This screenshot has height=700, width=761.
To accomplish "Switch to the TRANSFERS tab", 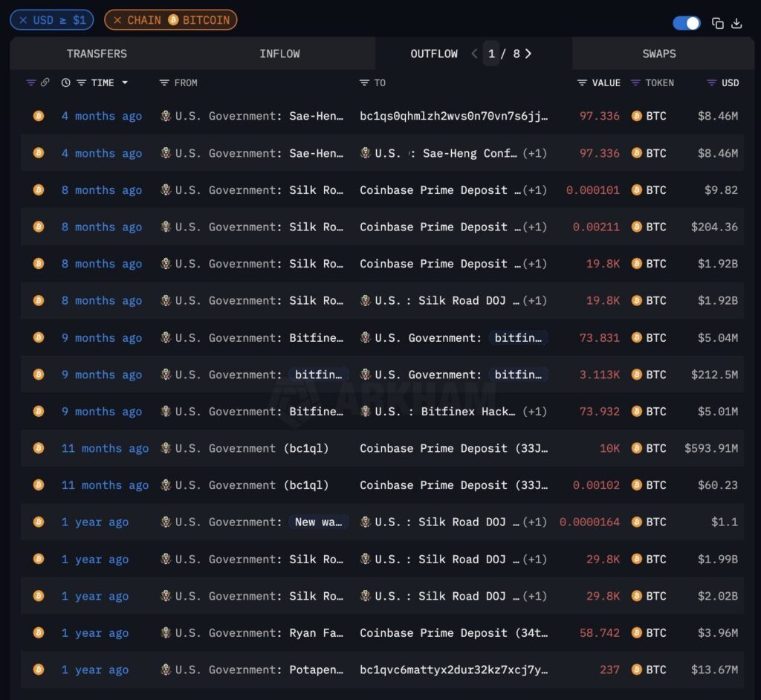I will pos(97,54).
